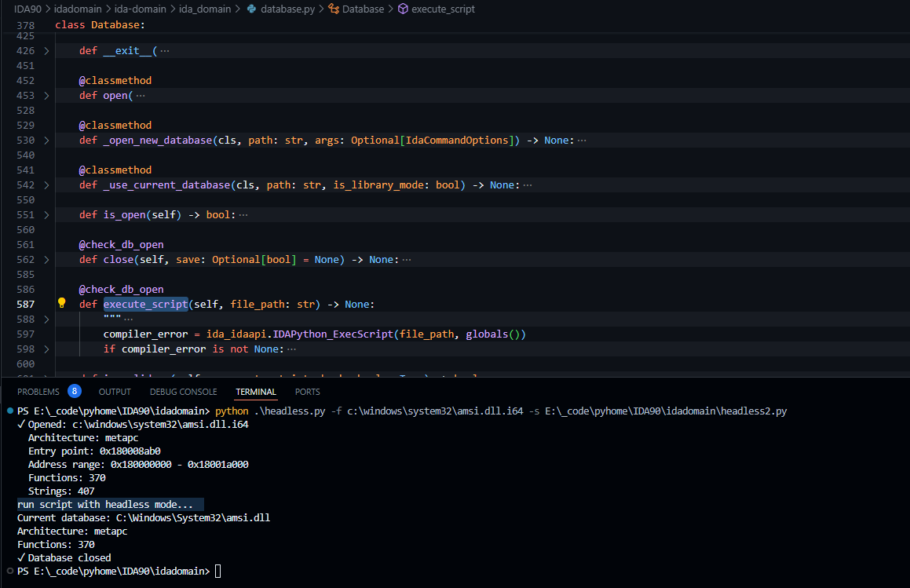Click the lightbulb code action icon
This screenshot has width=910, height=588.
tap(62, 304)
